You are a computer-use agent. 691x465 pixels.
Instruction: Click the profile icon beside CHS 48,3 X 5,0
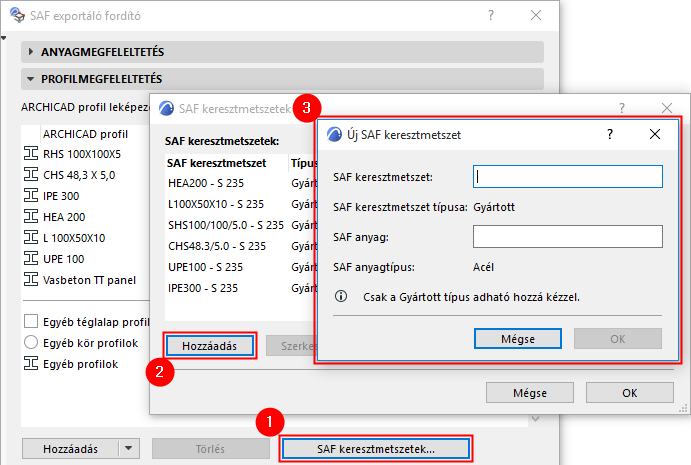click(x=31, y=175)
